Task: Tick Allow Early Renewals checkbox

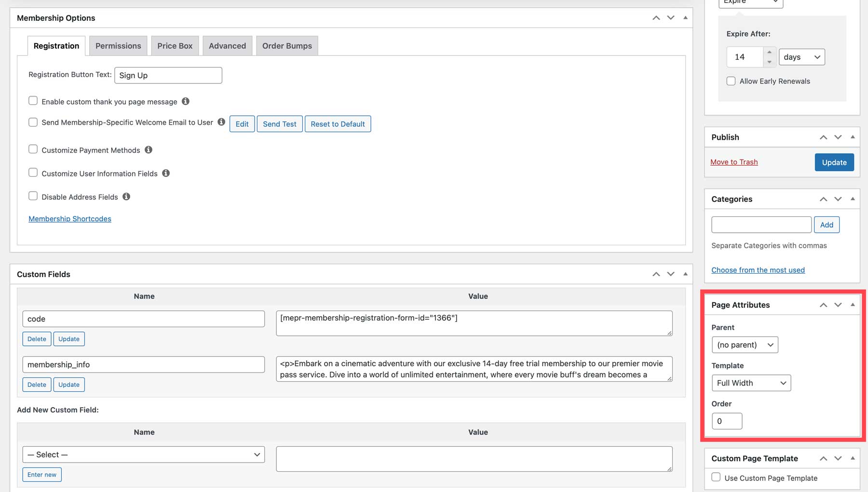Action: [x=731, y=81]
